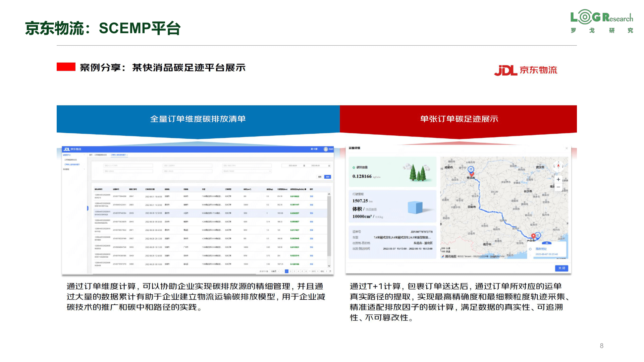This screenshot has height=362, width=644.
Task: Click the LOG Research logo at the slide top right
Action: [602, 21]
